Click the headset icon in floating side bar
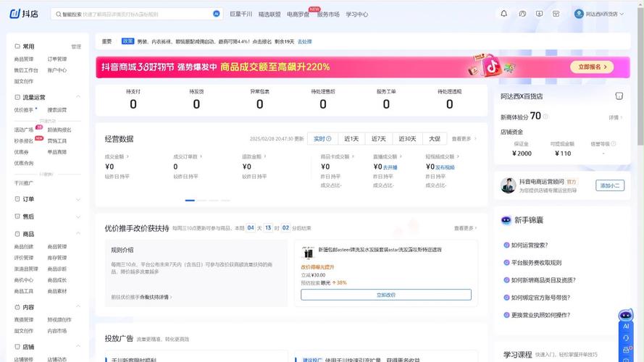This screenshot has height=362, width=644. pos(626,338)
